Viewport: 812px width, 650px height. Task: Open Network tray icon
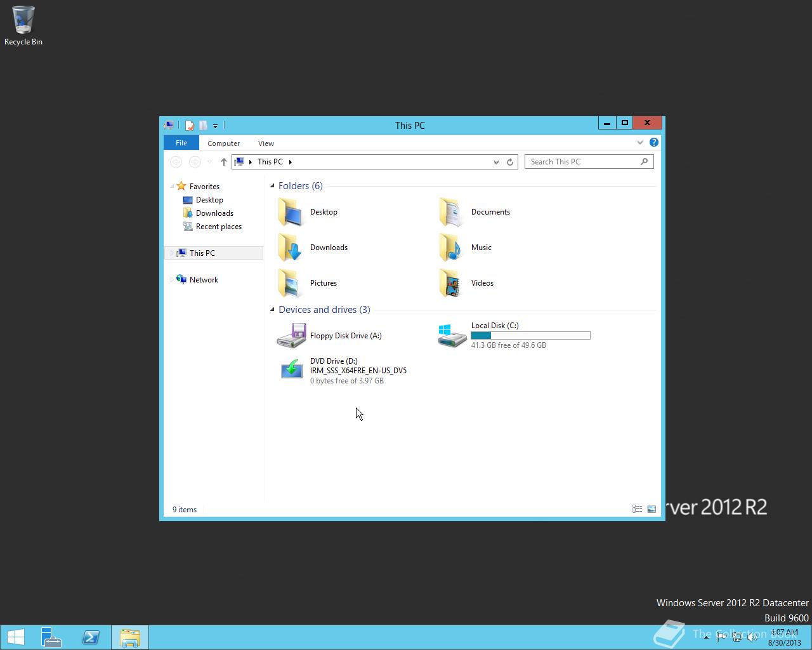pos(737,637)
